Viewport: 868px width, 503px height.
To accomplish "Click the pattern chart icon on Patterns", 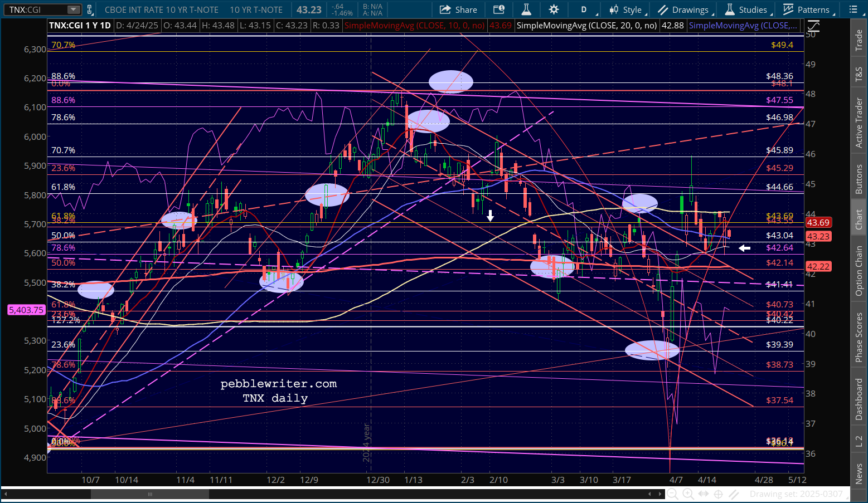I will click(x=788, y=9).
